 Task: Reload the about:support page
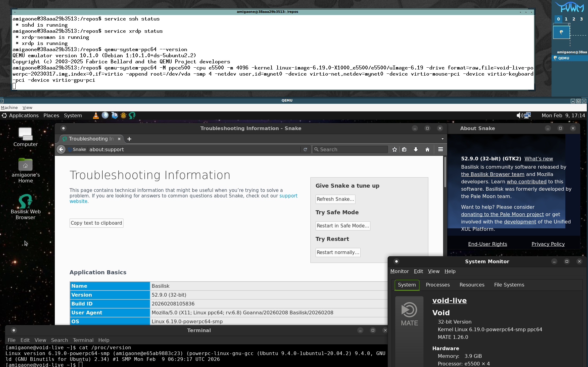point(305,149)
